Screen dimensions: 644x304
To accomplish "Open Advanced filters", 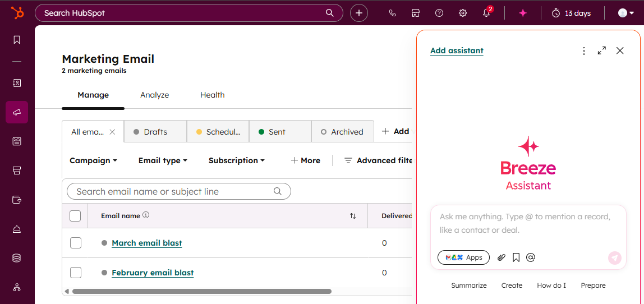I will [x=378, y=160].
